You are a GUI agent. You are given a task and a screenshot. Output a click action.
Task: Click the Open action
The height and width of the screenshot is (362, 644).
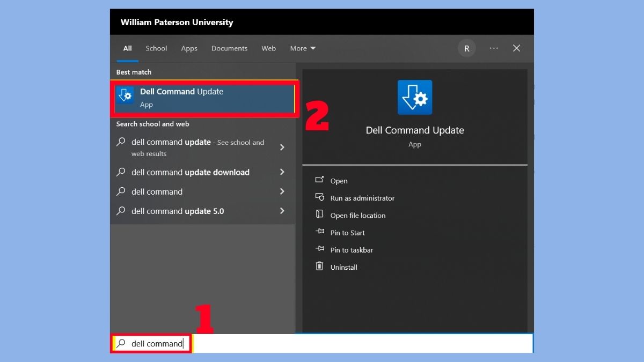tap(339, 181)
